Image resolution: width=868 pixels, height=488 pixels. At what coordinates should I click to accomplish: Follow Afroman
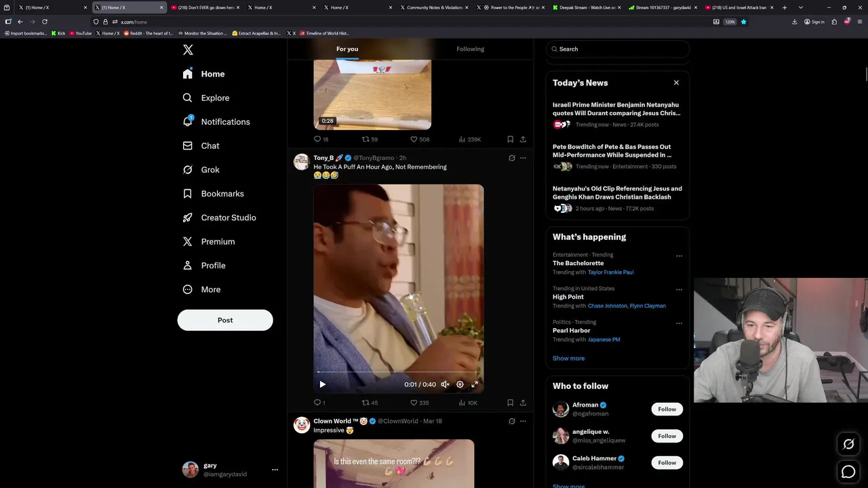tap(667, 409)
